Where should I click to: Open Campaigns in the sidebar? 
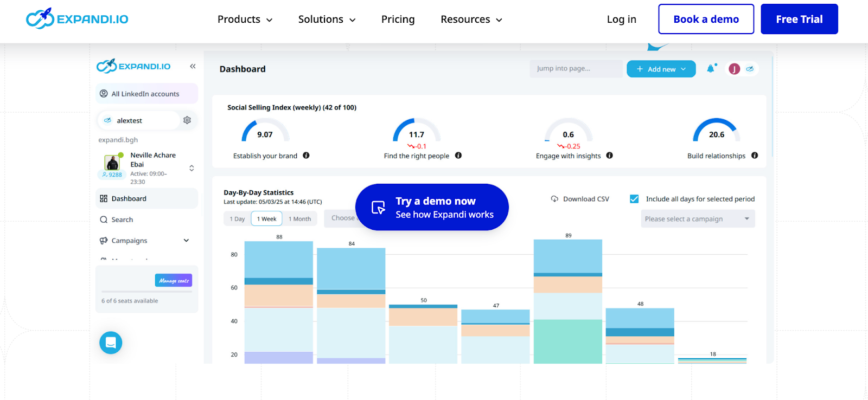point(146,241)
